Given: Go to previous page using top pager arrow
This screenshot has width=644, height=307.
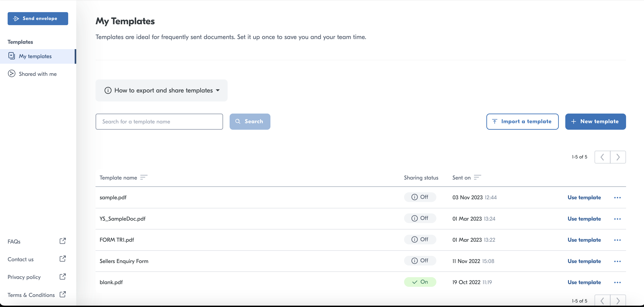Looking at the screenshot, I should pos(602,157).
